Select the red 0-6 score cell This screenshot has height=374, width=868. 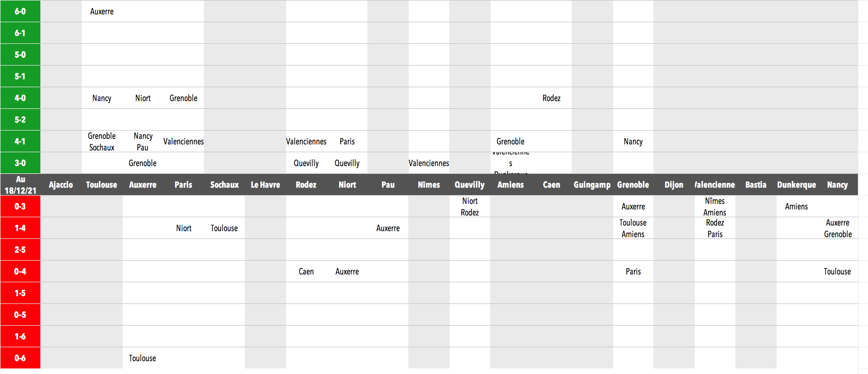click(20, 358)
